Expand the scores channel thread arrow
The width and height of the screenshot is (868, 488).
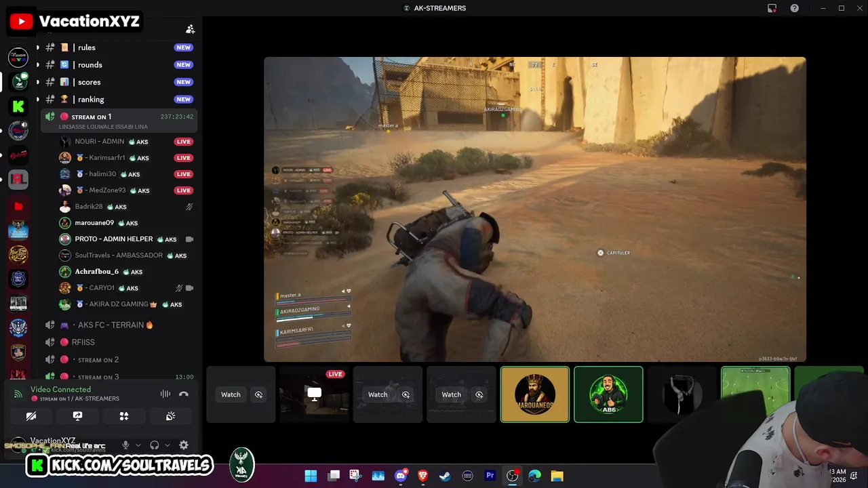pos(37,82)
